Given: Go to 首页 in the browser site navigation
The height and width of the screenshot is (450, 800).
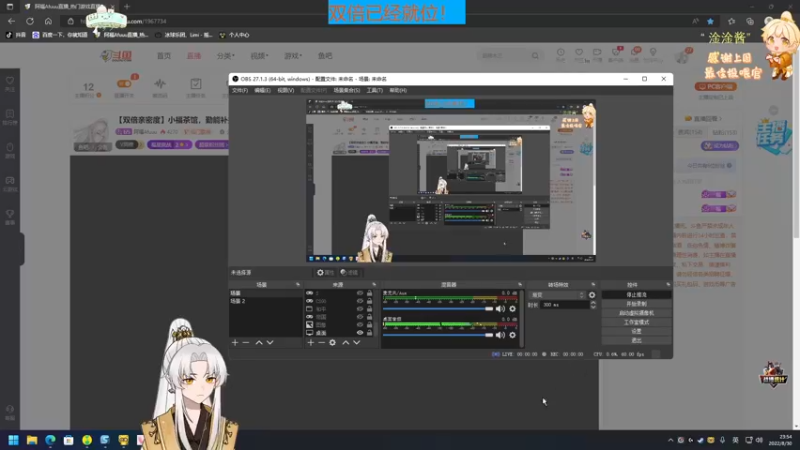Looking at the screenshot, I should (164, 56).
